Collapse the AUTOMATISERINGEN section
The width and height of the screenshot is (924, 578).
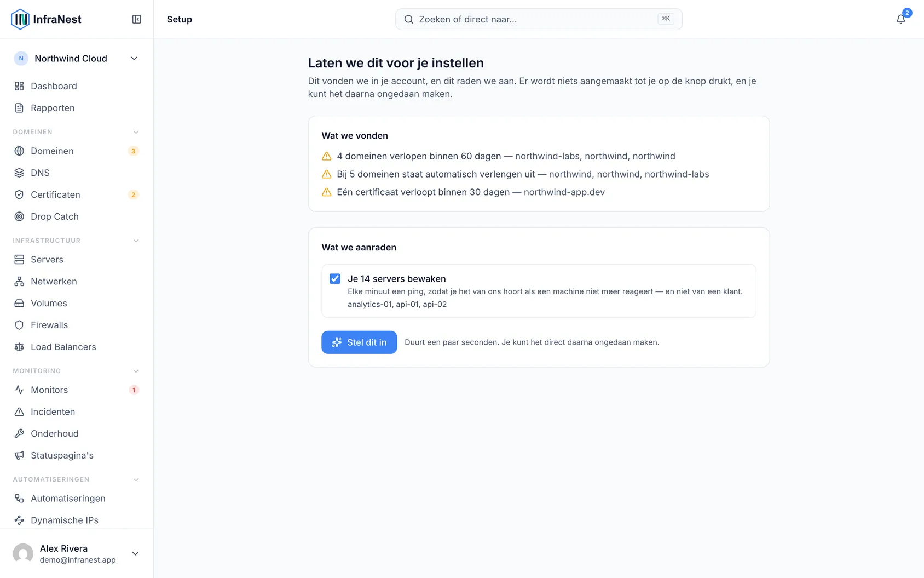click(x=136, y=479)
